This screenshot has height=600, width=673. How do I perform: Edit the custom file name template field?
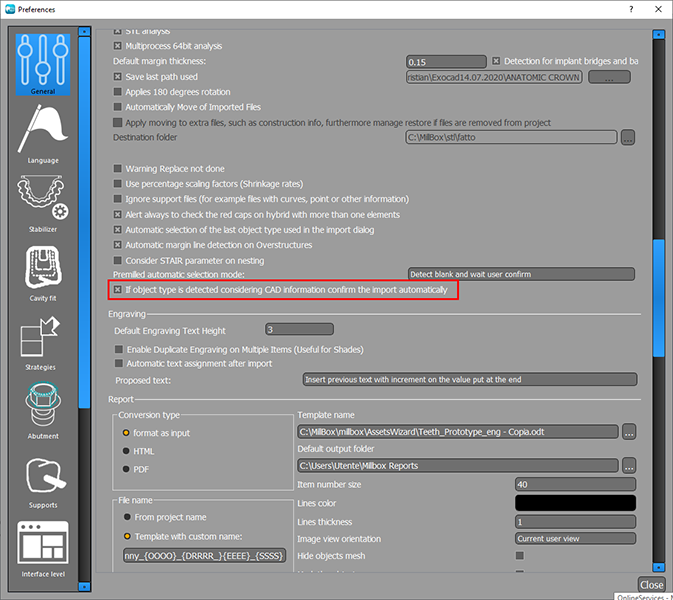[204, 556]
